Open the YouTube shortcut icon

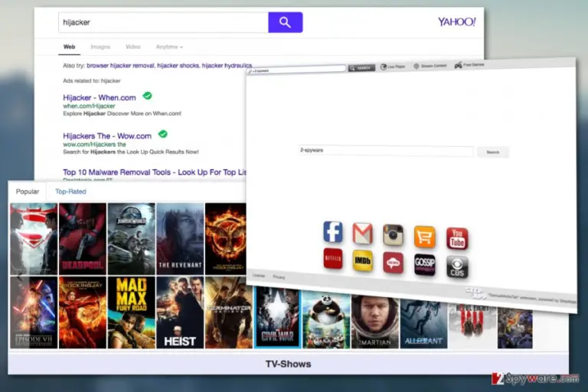457,238
